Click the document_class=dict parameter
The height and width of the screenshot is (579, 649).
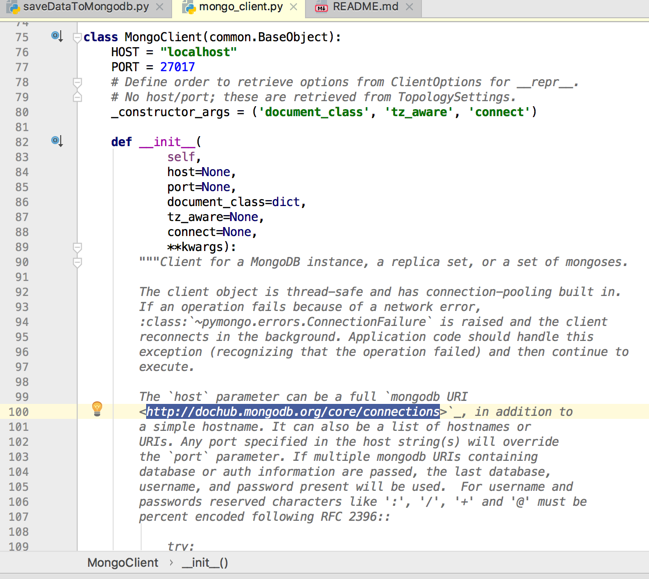pyautogui.click(x=233, y=202)
